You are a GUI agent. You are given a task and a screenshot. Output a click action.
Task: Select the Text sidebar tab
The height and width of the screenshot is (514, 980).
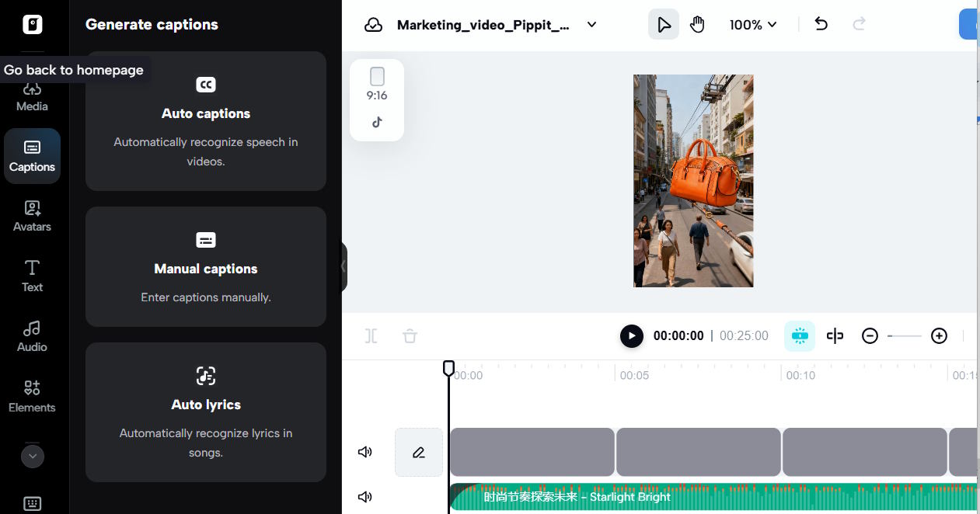[32, 276]
